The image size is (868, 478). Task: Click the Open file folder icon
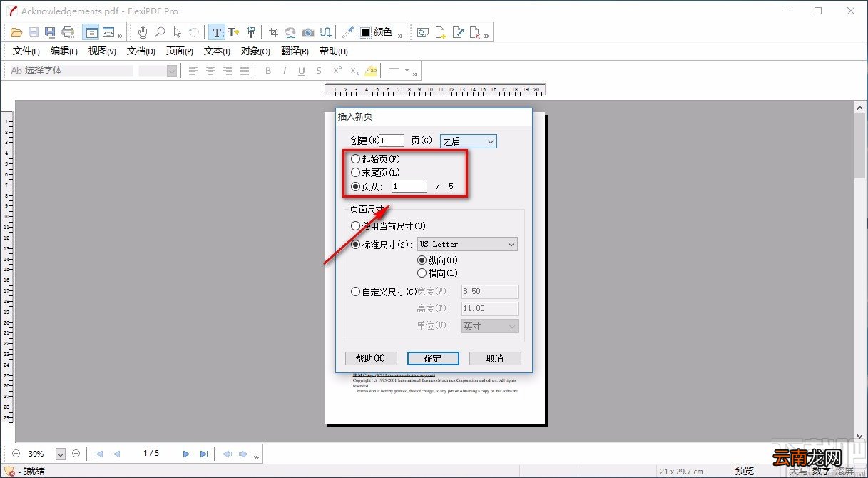(17, 32)
